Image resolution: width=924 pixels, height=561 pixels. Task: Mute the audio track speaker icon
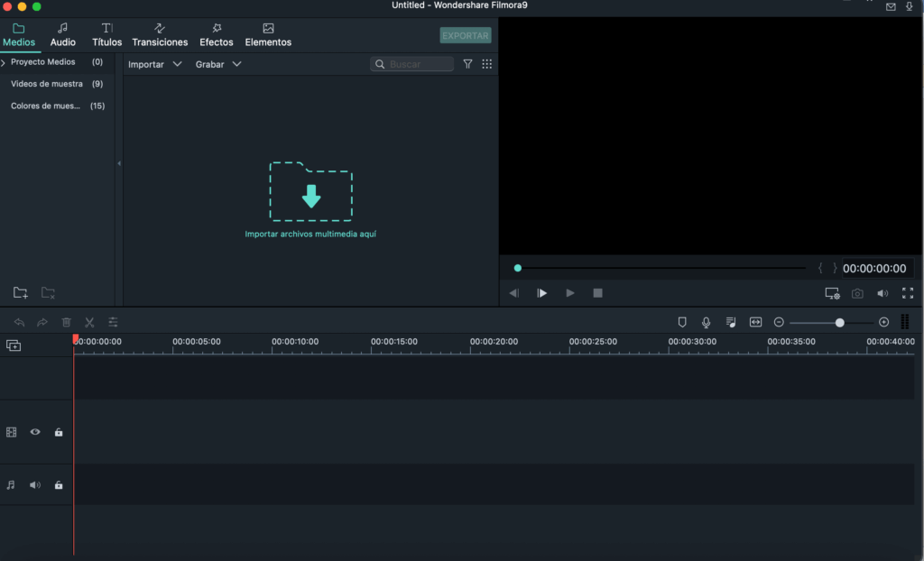35,485
